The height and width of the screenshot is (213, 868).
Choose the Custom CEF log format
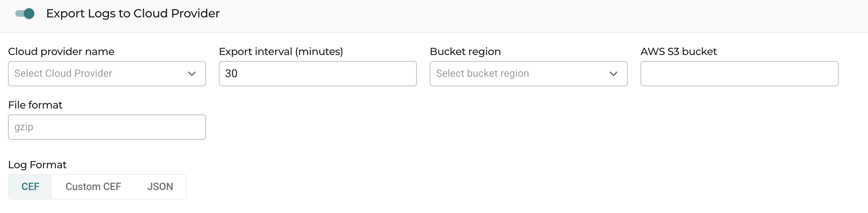pos(93,186)
